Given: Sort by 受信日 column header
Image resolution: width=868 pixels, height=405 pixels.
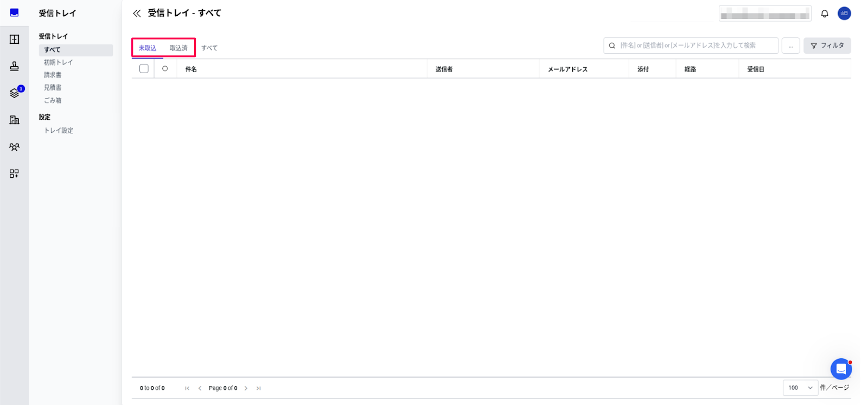Looking at the screenshot, I should pos(756,69).
